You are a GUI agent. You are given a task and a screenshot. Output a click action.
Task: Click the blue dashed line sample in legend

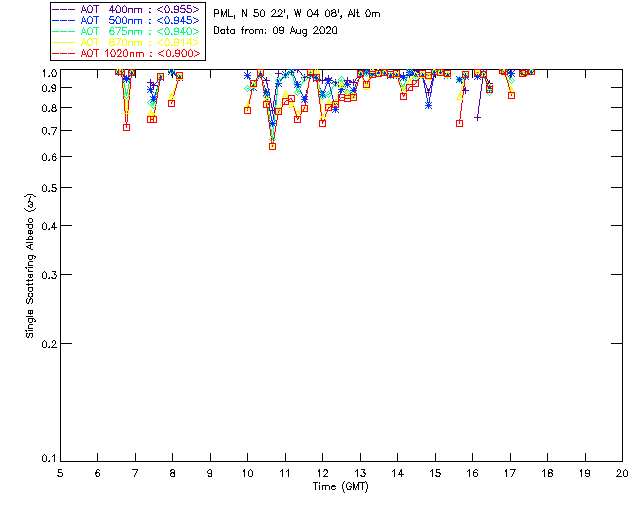pyautogui.click(x=64, y=20)
